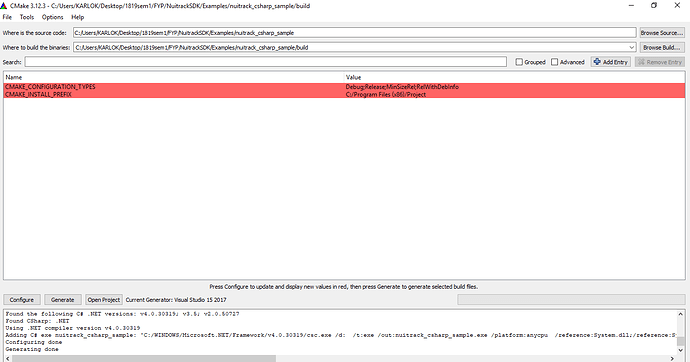
Task: Sort by the Value column header
Action: (514, 77)
